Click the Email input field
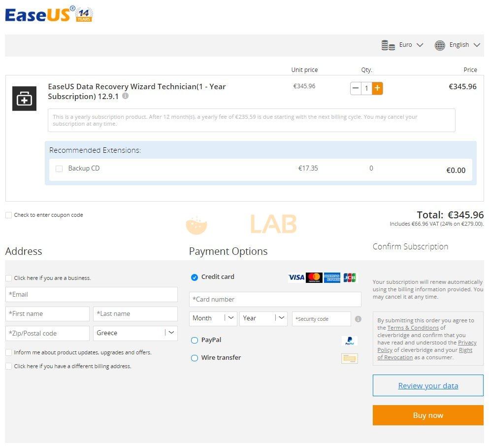This screenshot has width=489, height=448. [91, 295]
